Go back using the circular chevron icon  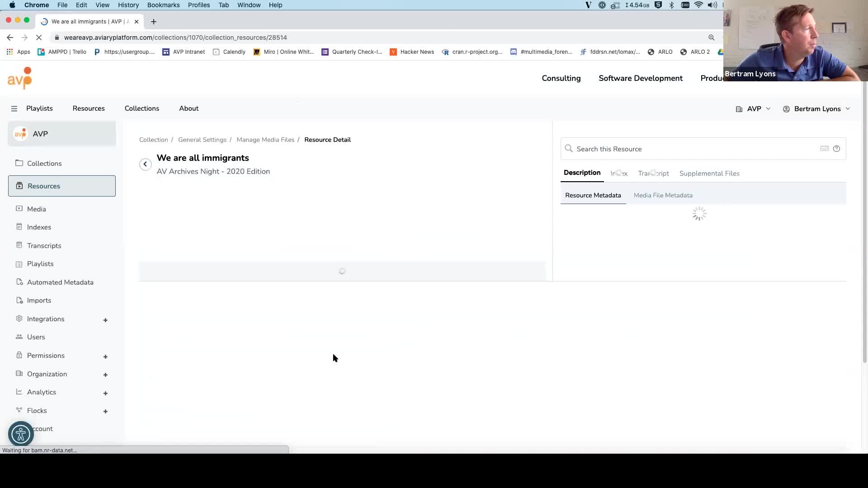(145, 164)
